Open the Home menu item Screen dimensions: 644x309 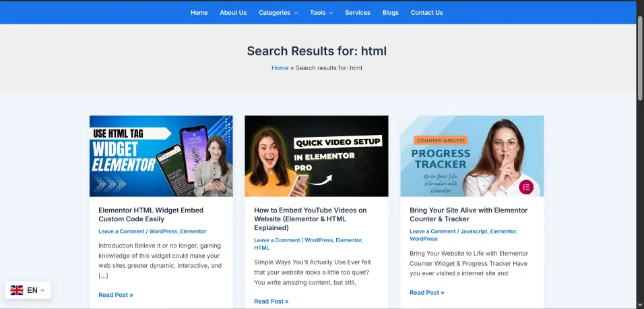click(199, 13)
